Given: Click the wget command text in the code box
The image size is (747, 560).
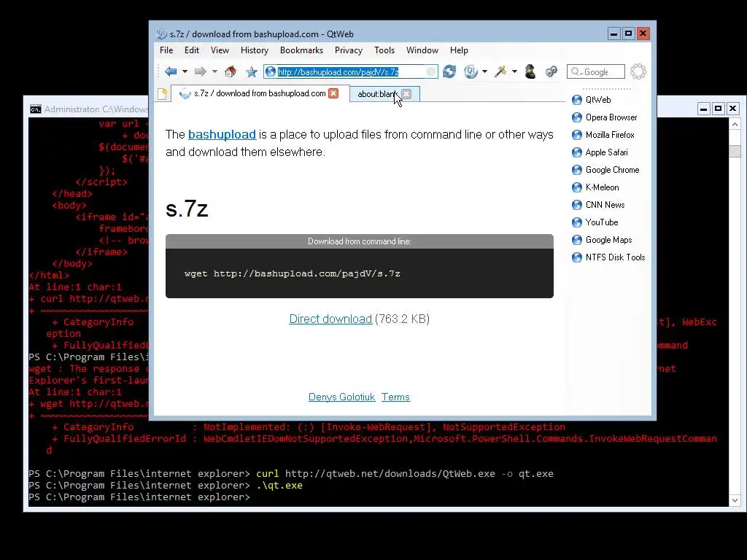Looking at the screenshot, I should (292, 273).
